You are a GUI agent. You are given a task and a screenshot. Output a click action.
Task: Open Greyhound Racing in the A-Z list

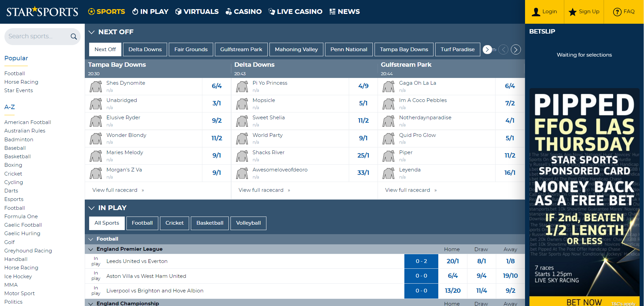tap(28, 251)
